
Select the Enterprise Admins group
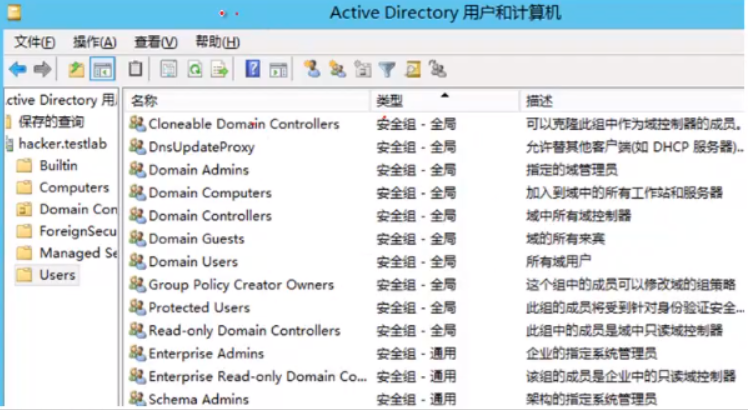pos(206,353)
